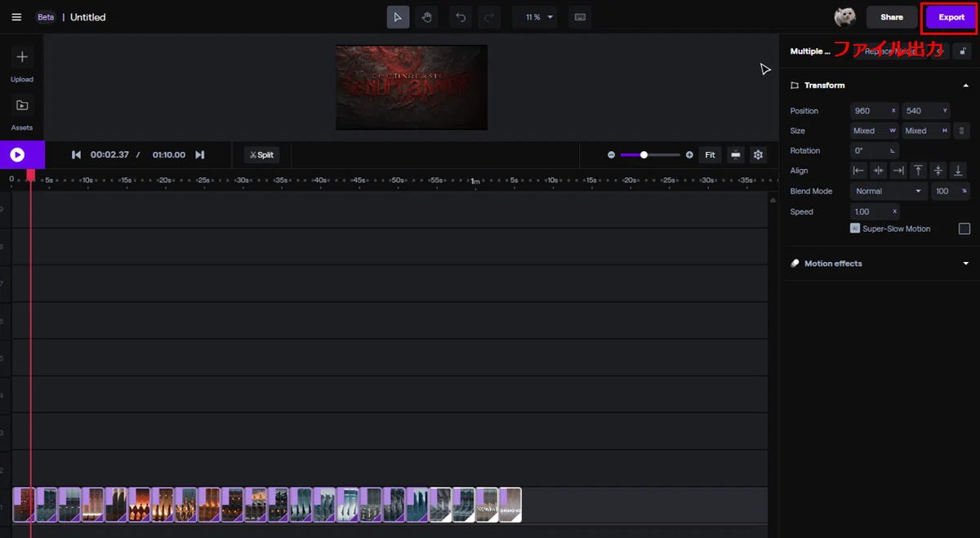Viewport: 980px width, 538px height.
Task: Open the user profile avatar
Action: (844, 17)
